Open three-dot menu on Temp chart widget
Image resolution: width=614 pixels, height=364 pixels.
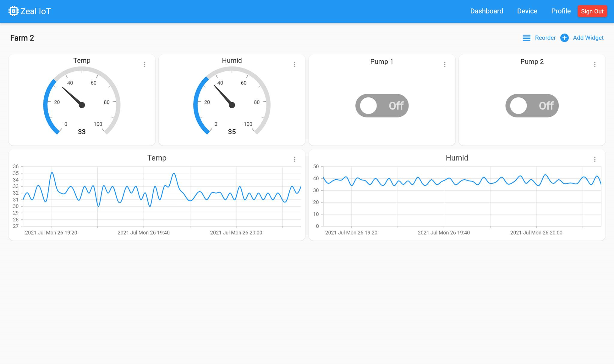pos(294,159)
